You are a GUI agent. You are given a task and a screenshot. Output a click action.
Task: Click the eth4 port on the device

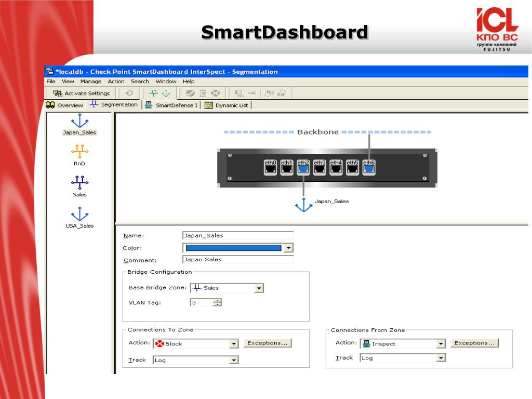[336, 167]
